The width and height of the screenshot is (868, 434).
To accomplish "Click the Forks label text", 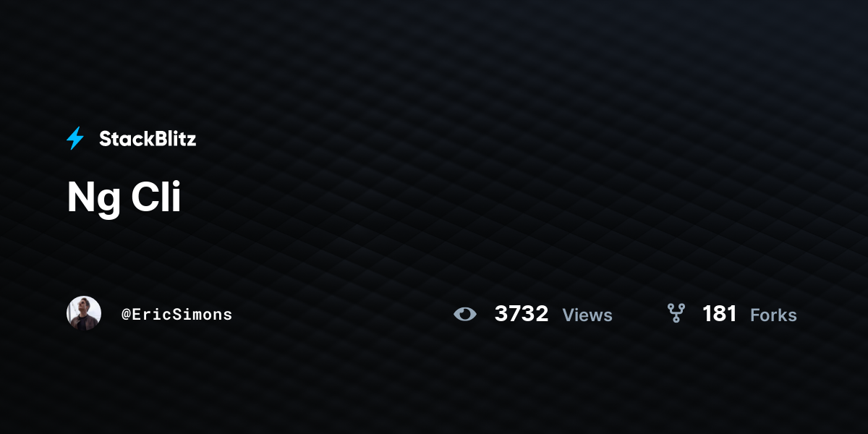I will click(x=773, y=315).
